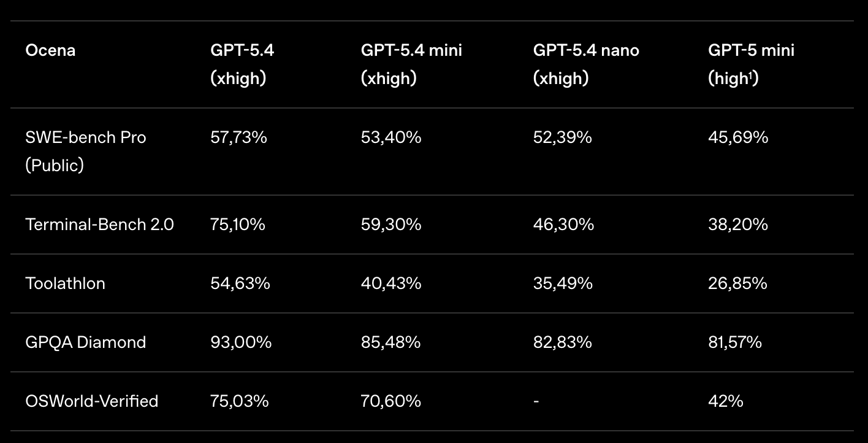The height and width of the screenshot is (443, 868).
Task: Select the GPT-5.4 nano (xhigh) header
Action: [586, 64]
